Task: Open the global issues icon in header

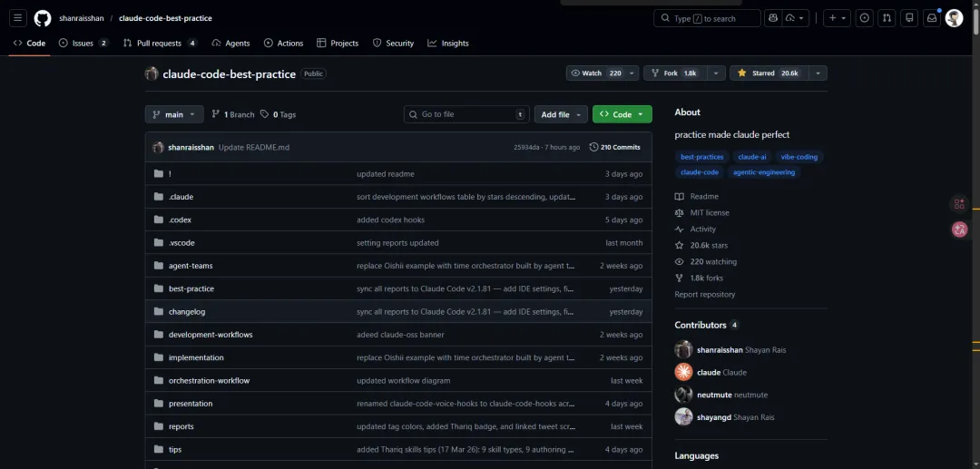Action: click(x=864, y=18)
